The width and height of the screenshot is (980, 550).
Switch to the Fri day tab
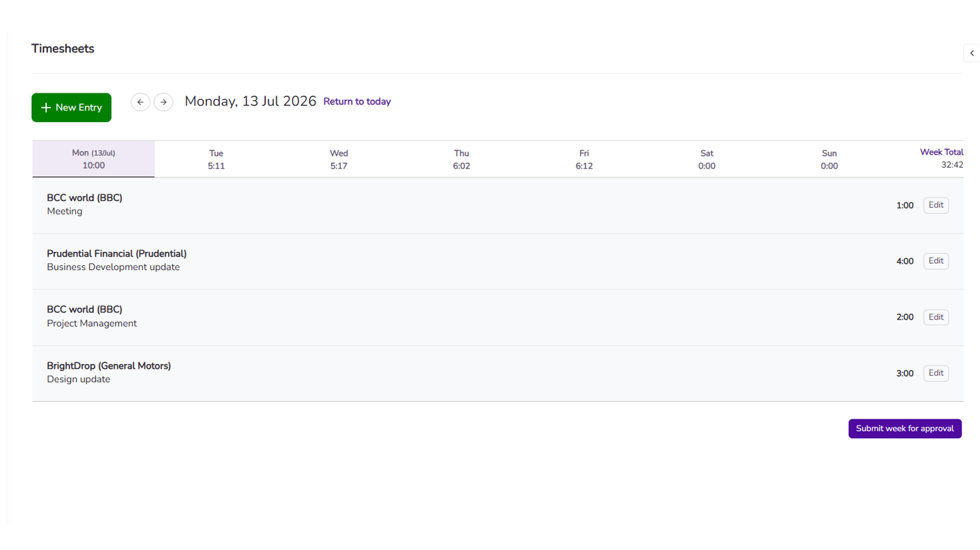pyautogui.click(x=584, y=159)
